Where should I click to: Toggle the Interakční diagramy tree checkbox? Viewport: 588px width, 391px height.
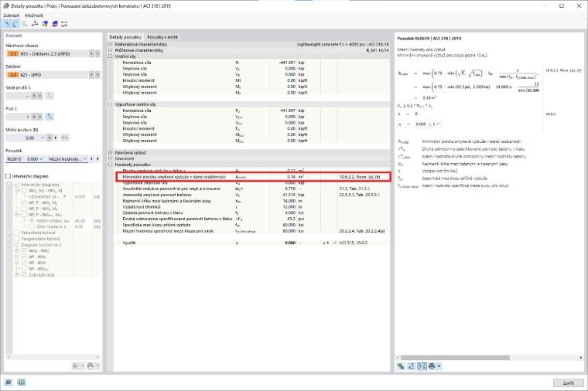click(16, 185)
